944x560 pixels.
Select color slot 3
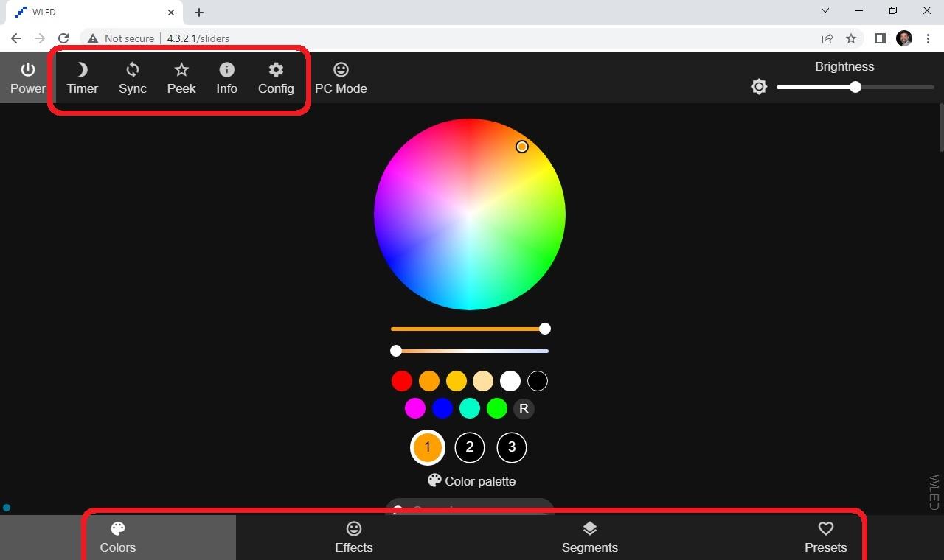512,447
